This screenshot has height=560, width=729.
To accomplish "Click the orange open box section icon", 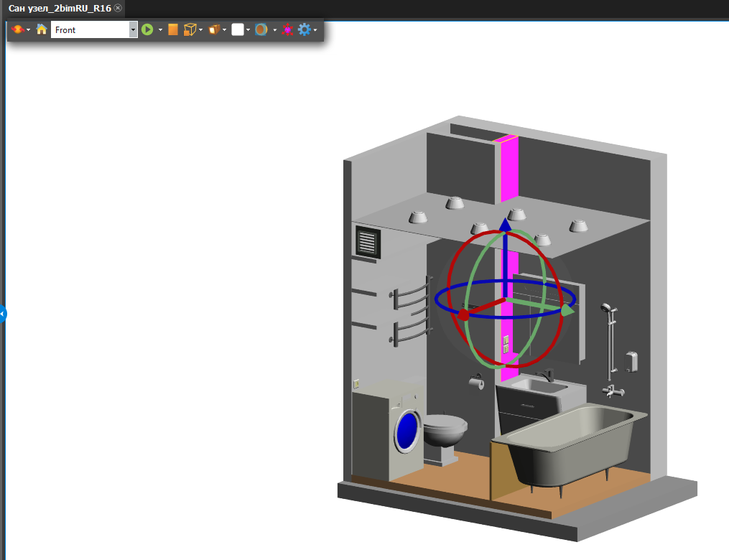I will pos(214,29).
